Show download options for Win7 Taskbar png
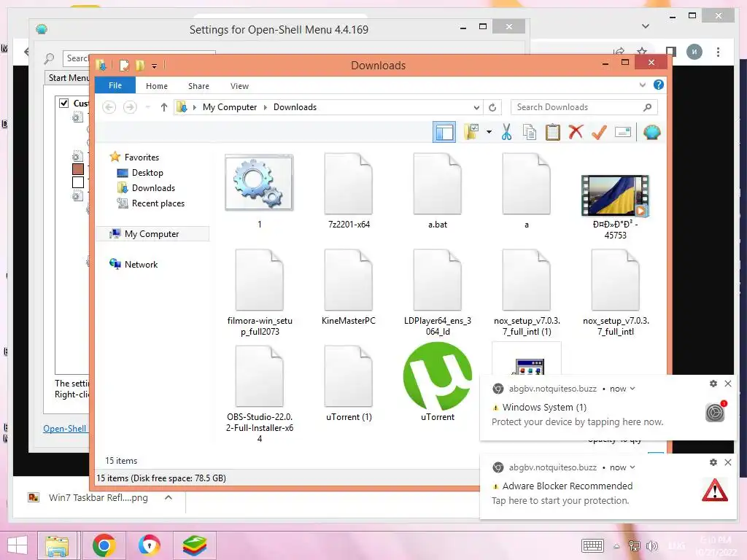The width and height of the screenshot is (747, 560). (169, 497)
